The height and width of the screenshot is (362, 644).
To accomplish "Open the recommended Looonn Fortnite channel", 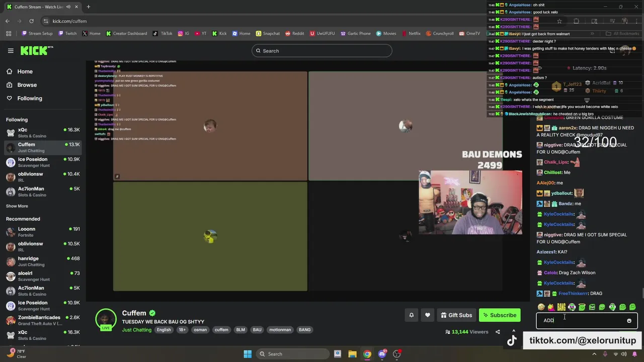I will [43, 232].
